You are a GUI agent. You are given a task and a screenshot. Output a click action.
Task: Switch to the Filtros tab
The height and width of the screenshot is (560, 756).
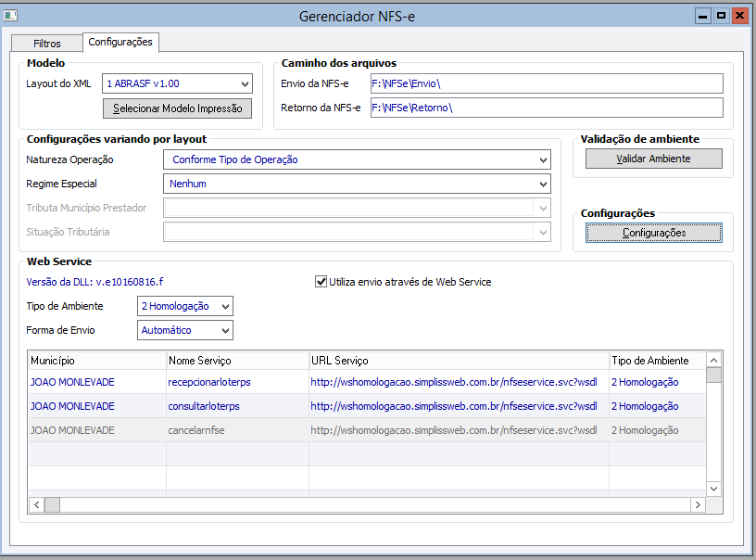pyautogui.click(x=46, y=44)
